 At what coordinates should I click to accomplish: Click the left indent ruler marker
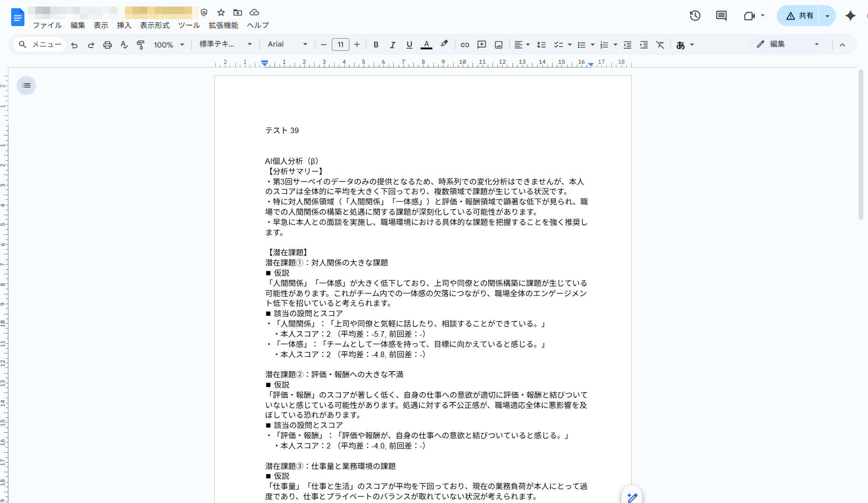click(265, 63)
